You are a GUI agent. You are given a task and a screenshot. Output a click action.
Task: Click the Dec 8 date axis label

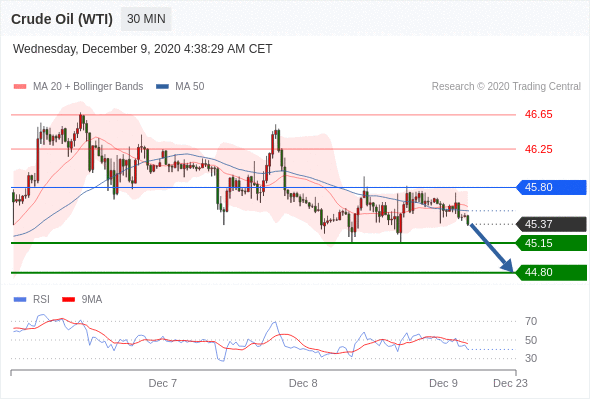tap(303, 383)
